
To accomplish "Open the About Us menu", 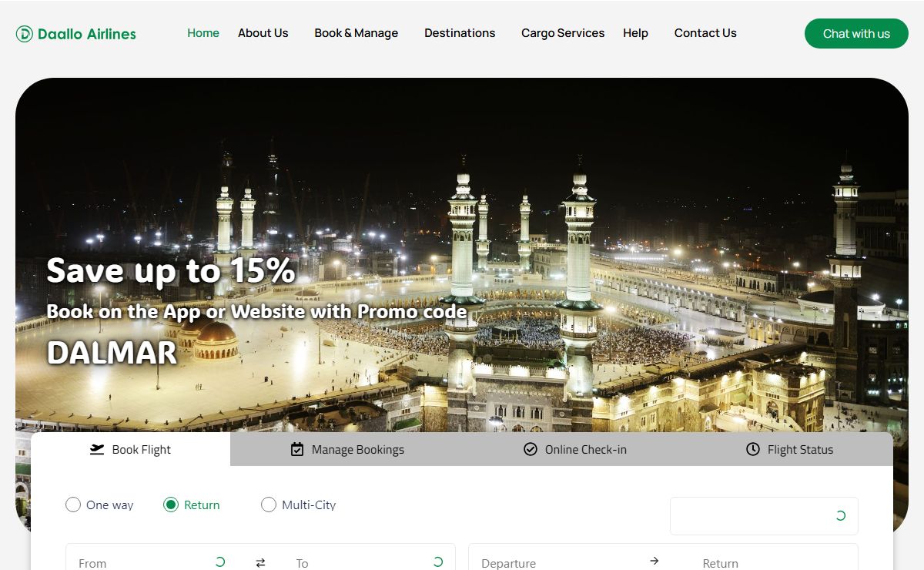I will point(263,33).
